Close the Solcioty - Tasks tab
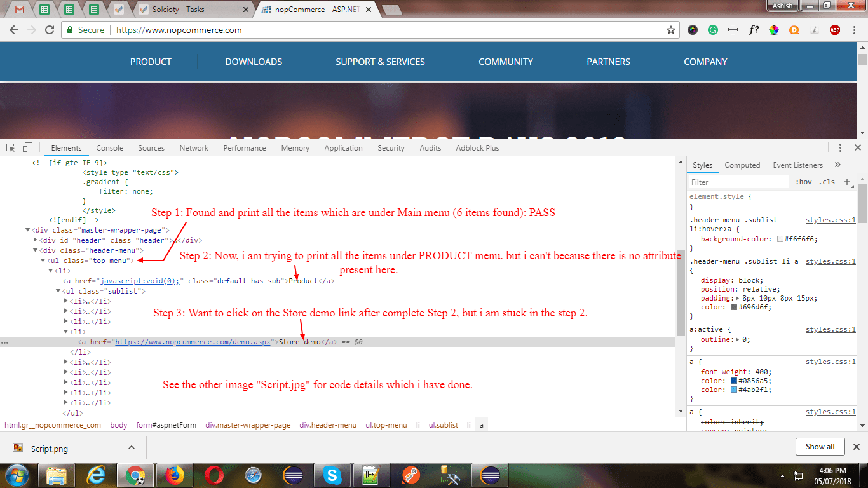 point(245,10)
